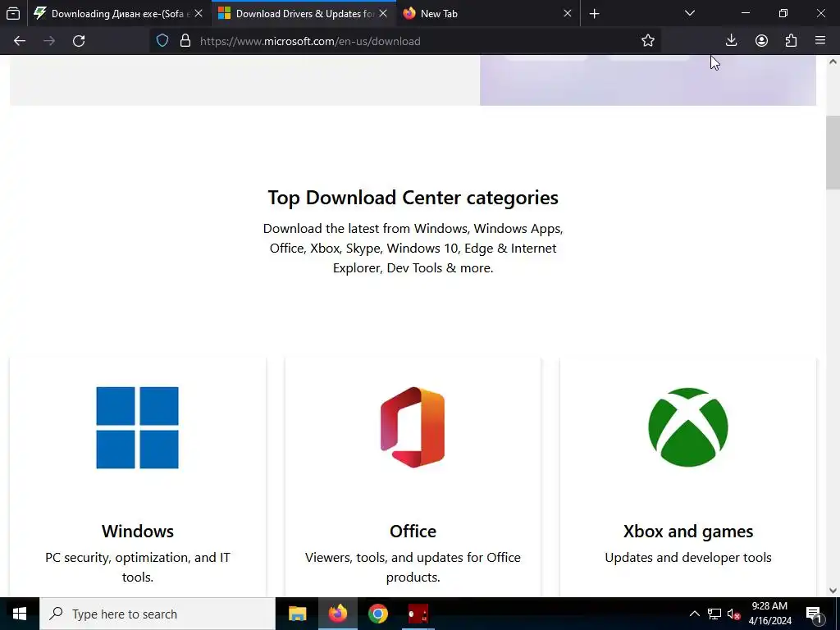Open the Office downloads category

tap(413, 531)
